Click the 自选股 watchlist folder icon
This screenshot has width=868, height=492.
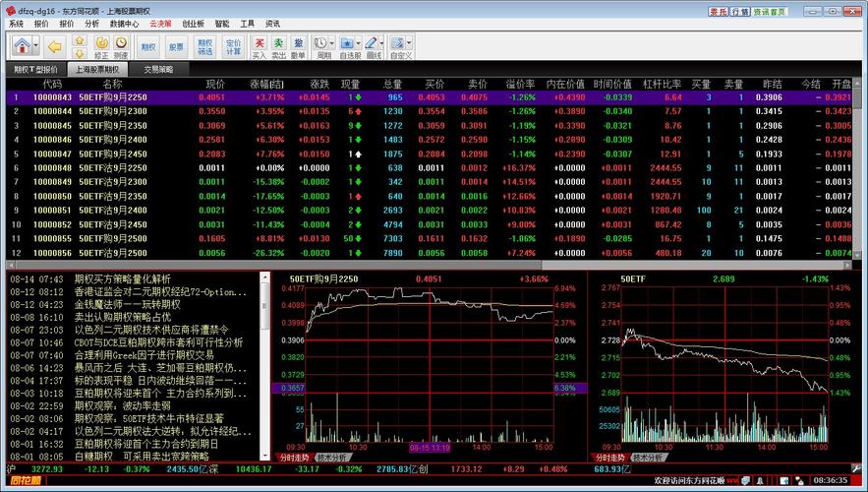point(347,43)
